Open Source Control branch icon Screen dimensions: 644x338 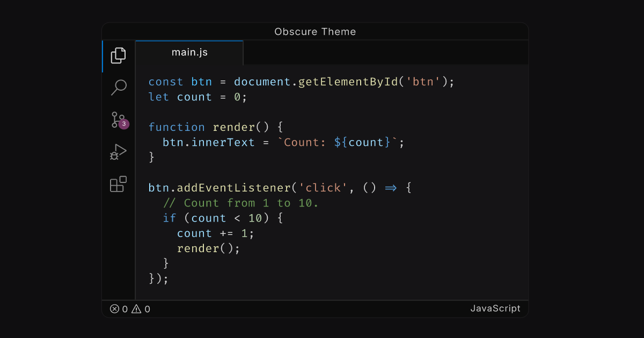pyautogui.click(x=118, y=120)
